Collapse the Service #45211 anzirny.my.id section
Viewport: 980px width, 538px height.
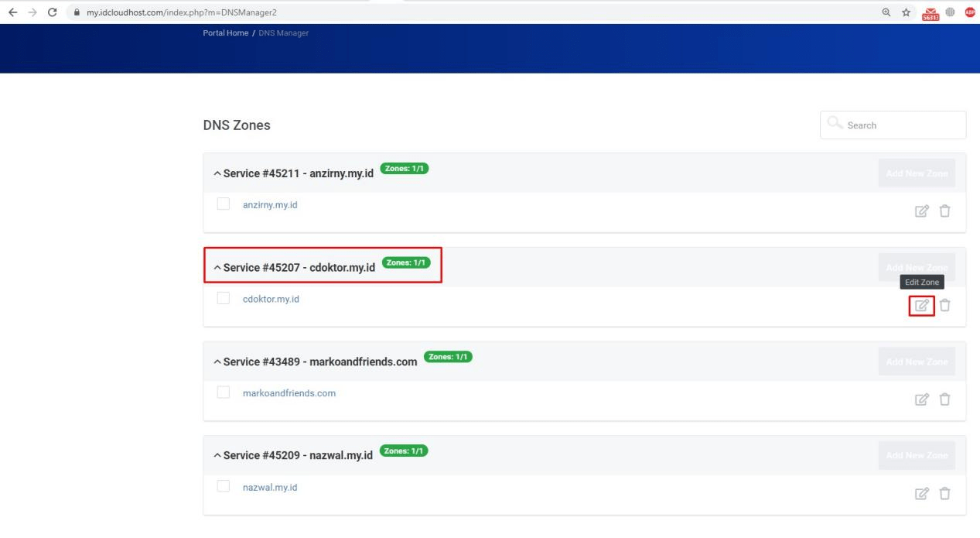217,173
